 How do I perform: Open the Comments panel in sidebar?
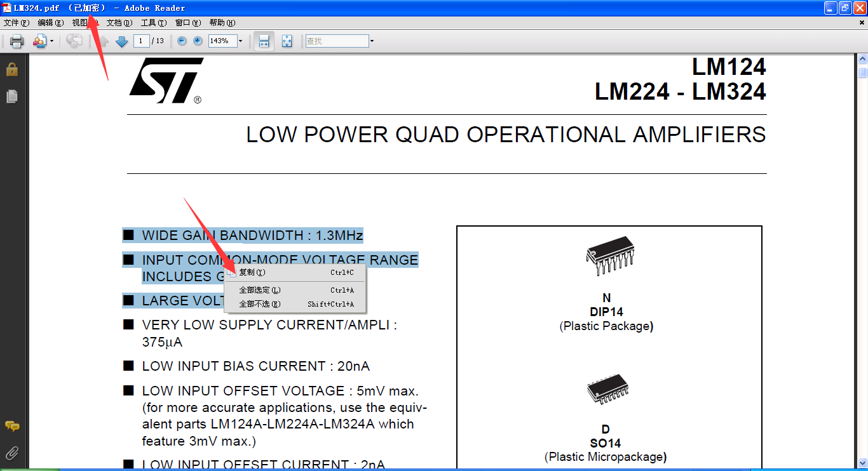click(x=11, y=426)
